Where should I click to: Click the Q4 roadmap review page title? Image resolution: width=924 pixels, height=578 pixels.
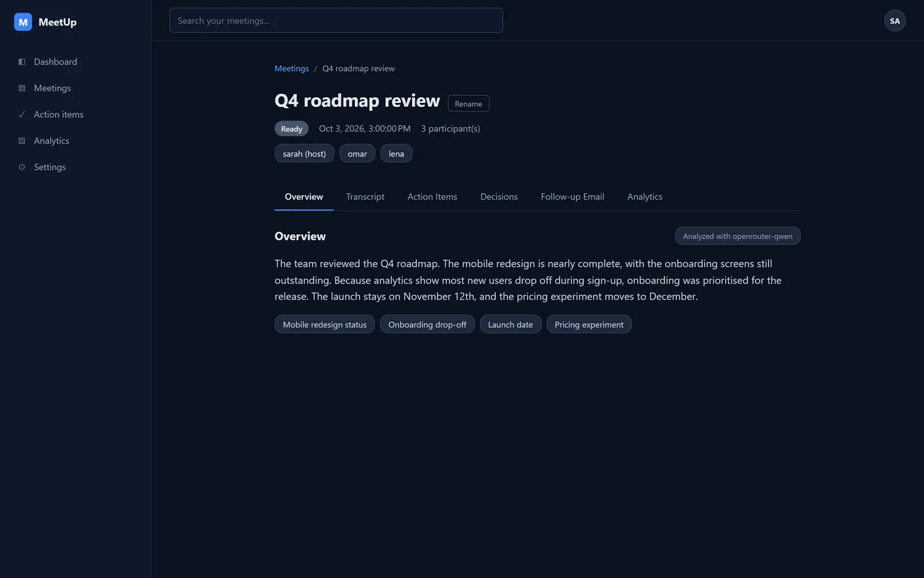pos(357,101)
